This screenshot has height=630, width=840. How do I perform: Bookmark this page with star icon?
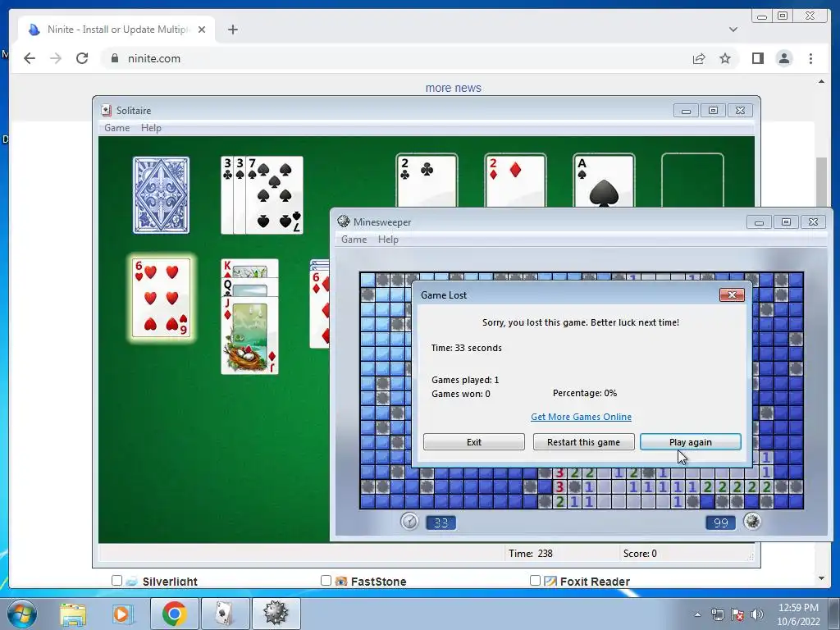[725, 58]
